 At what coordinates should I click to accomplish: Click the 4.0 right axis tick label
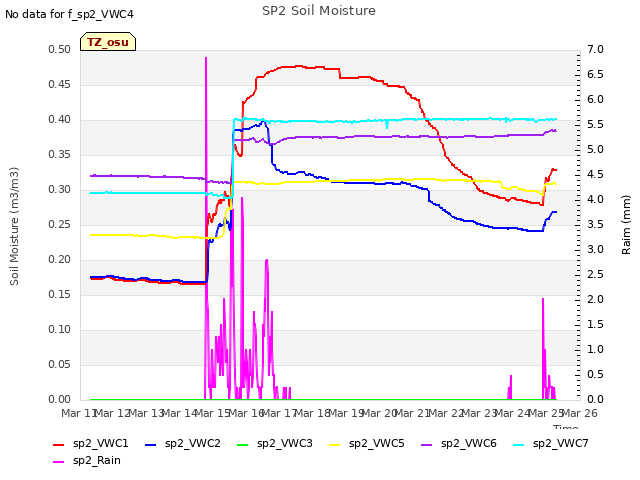coord(595,200)
